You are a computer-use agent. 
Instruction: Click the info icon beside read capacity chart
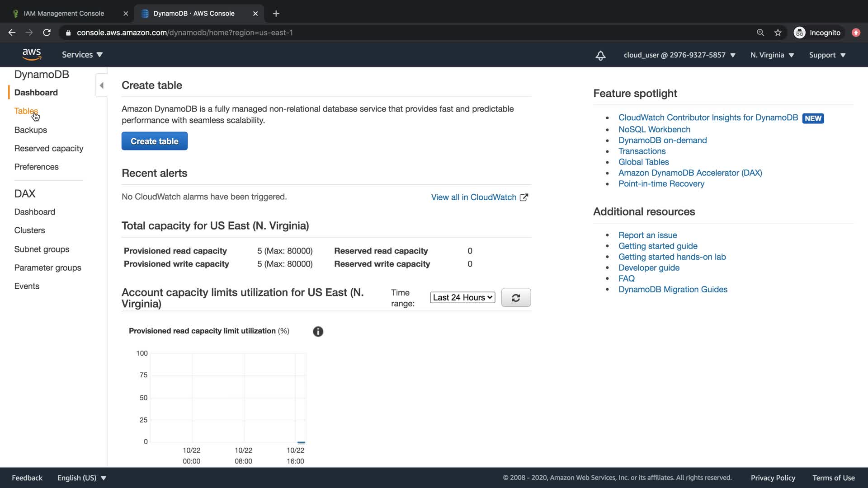[x=318, y=332]
